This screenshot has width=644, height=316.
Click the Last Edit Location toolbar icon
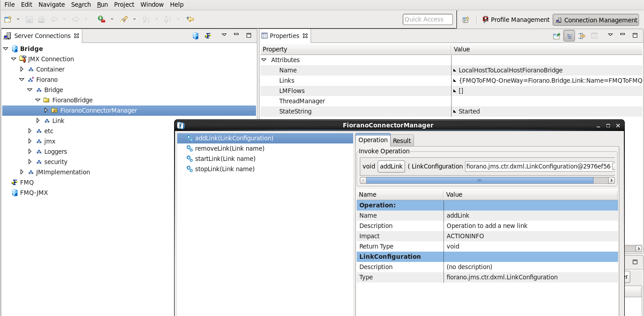tap(190, 19)
